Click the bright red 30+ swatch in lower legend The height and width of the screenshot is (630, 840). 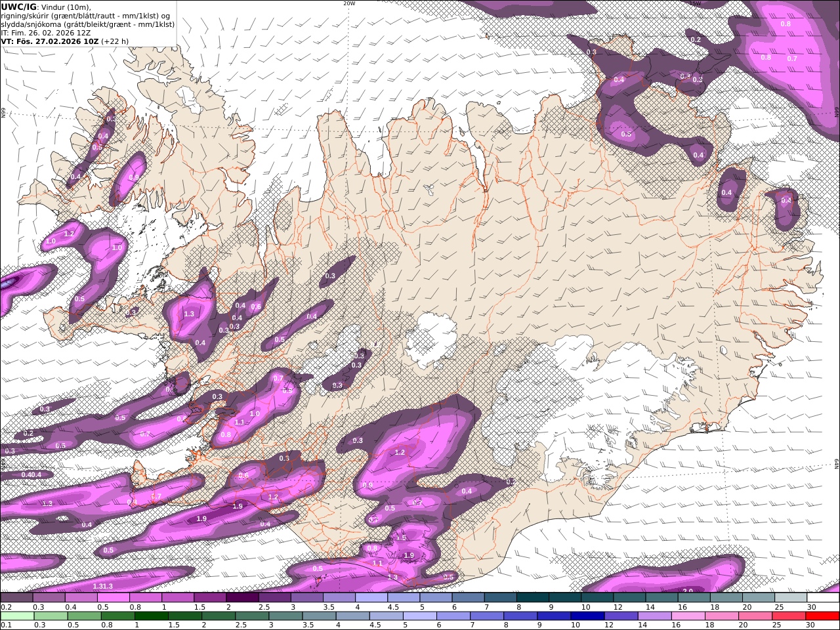click(x=824, y=616)
